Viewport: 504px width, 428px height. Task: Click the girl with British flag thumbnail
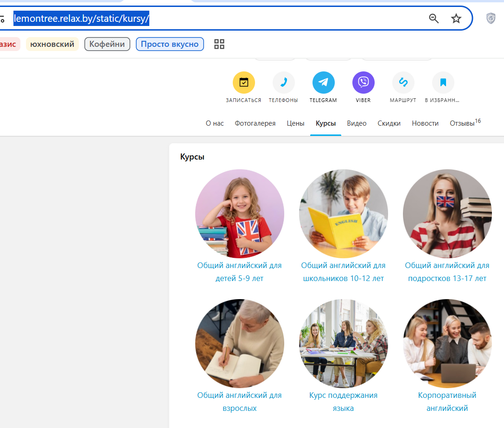click(239, 214)
